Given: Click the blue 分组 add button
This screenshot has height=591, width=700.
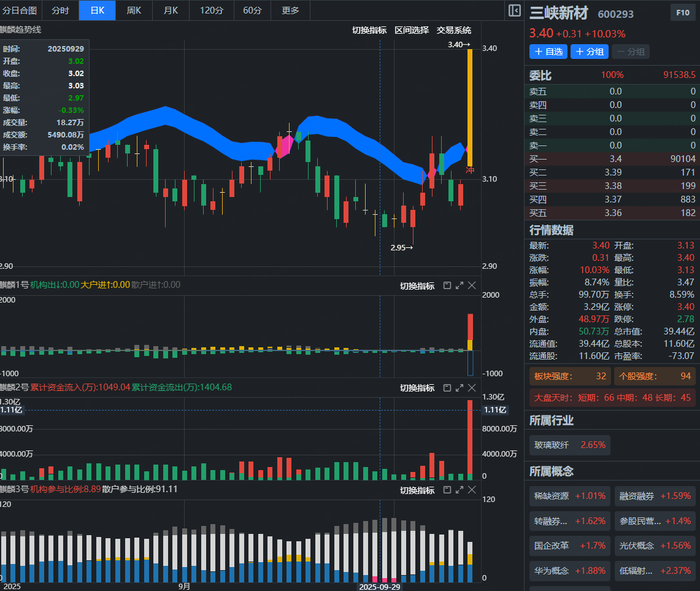Looking at the screenshot, I should 590,52.
